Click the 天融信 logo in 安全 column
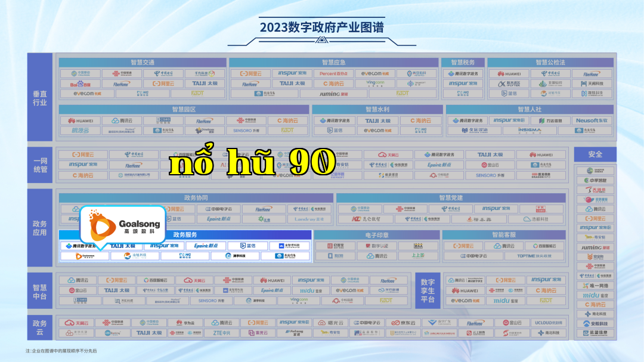 coord(595,190)
